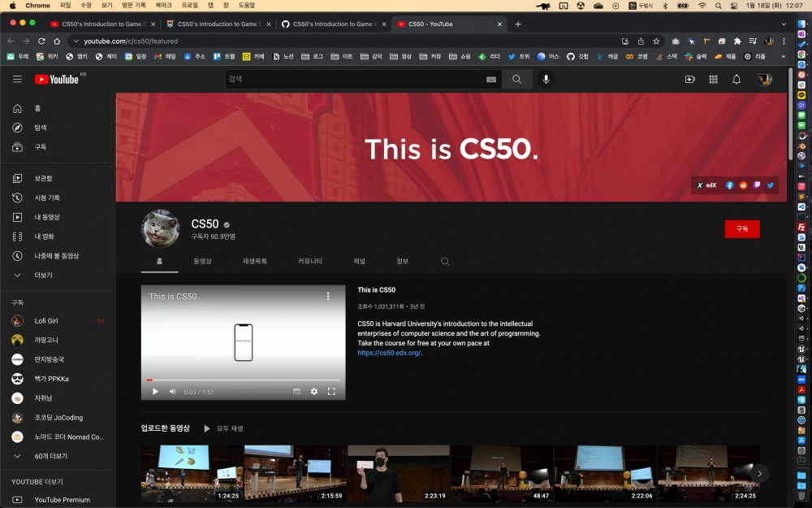Toggle subtitles on the video player
The width and height of the screenshot is (812, 508).
[296, 392]
